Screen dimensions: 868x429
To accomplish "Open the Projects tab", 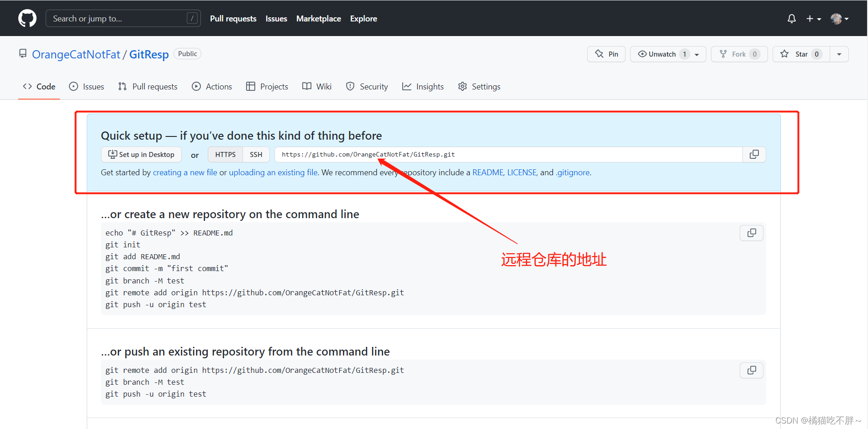I will (267, 86).
